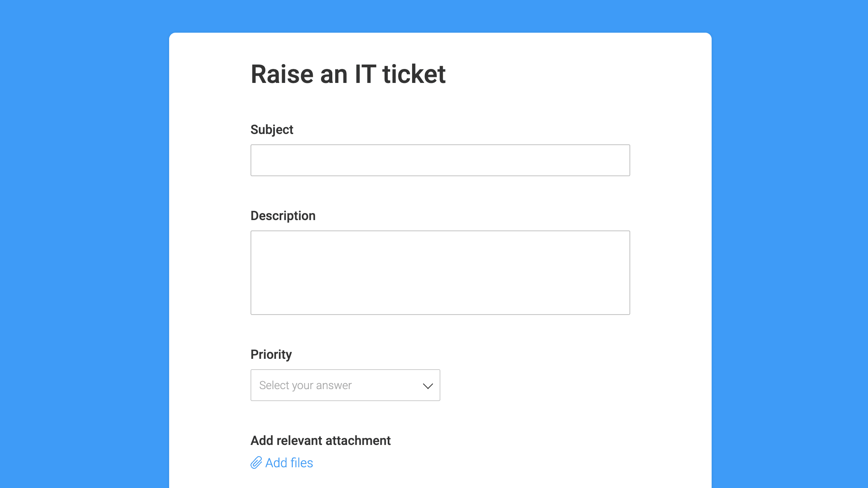868x488 pixels.
Task: Click the 'Add files' link
Action: tap(282, 462)
